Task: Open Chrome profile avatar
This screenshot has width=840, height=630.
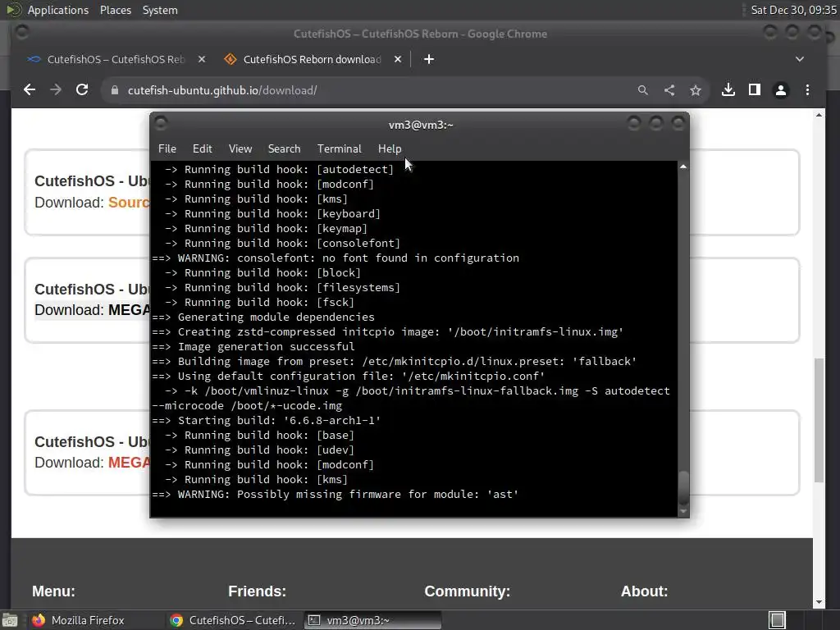Action: [781, 90]
